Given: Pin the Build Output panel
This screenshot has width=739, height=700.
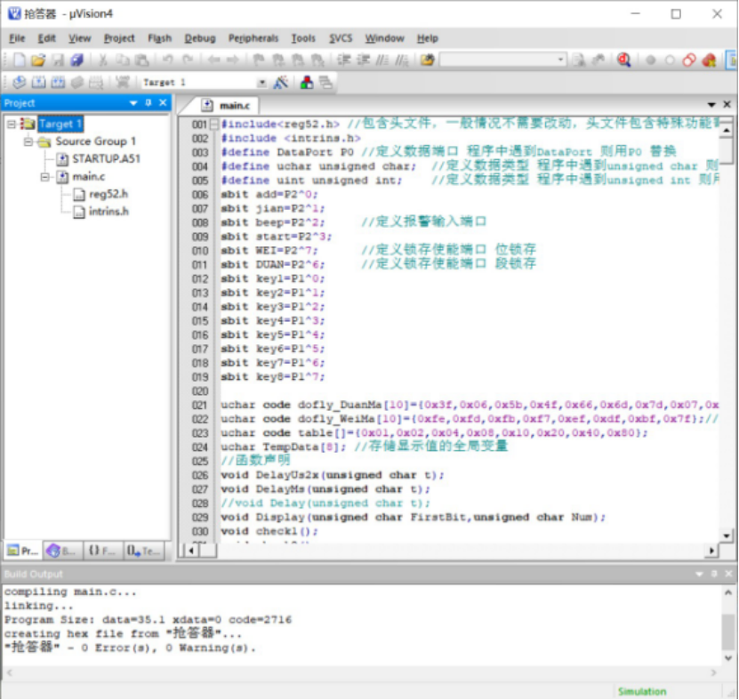Looking at the screenshot, I should click(714, 574).
